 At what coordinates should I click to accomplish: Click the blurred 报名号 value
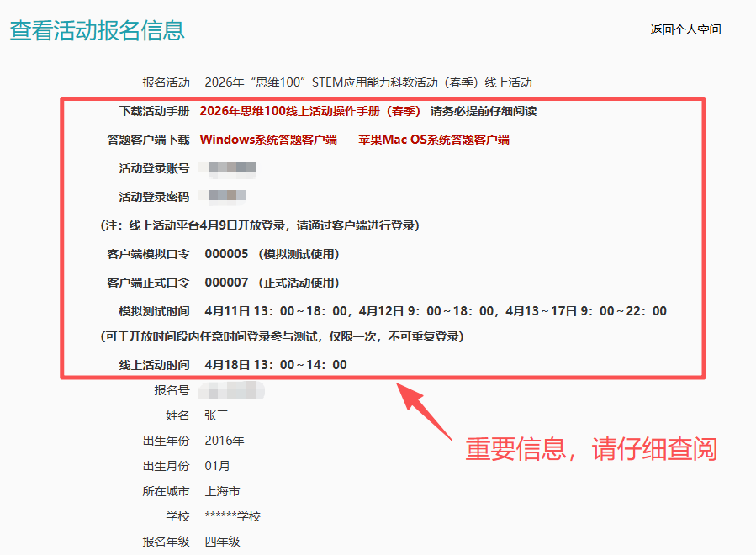232,390
